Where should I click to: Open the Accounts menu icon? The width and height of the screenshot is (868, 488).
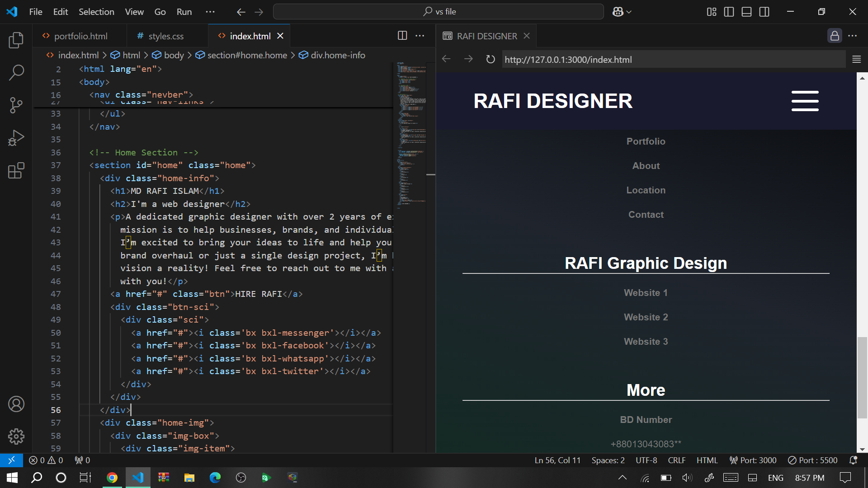pos(16,404)
